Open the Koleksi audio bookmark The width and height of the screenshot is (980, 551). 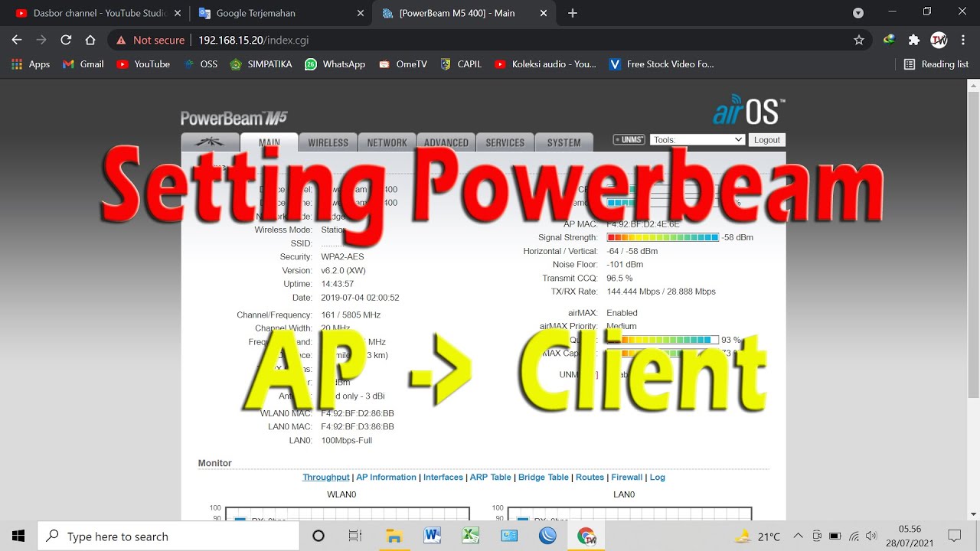coord(545,64)
